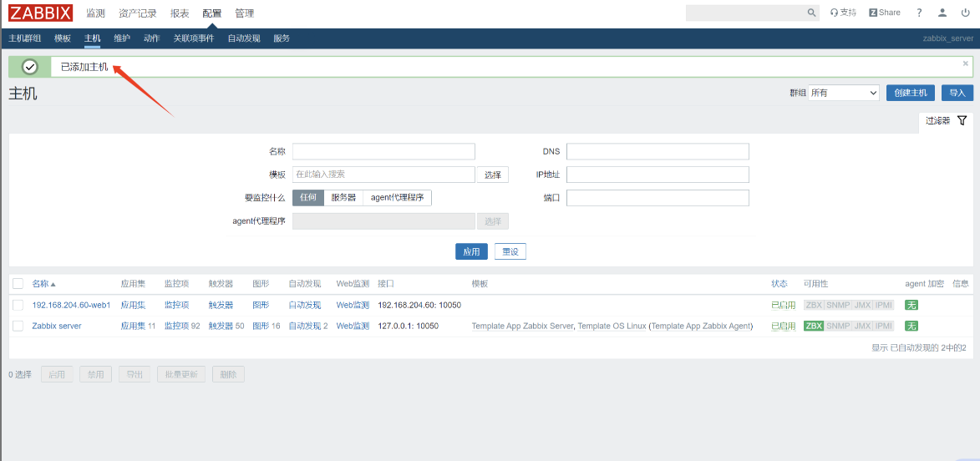This screenshot has width=980, height=461.
Task: Choose 任何 monitored-by option
Action: pos(308,197)
